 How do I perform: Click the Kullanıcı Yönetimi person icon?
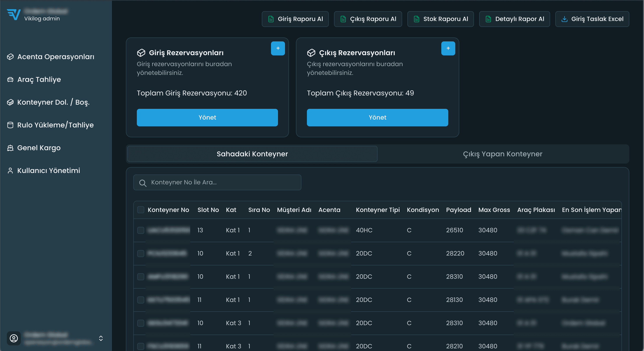(10, 171)
